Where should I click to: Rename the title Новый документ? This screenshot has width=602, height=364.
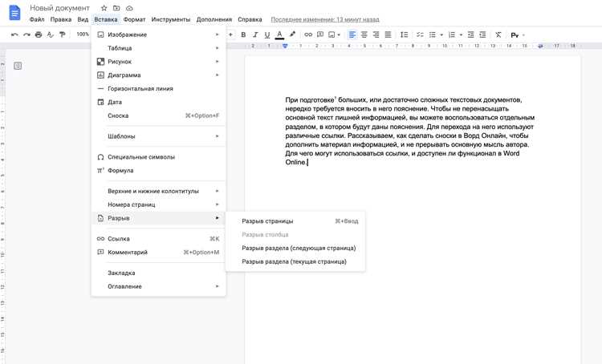pyautogui.click(x=59, y=8)
